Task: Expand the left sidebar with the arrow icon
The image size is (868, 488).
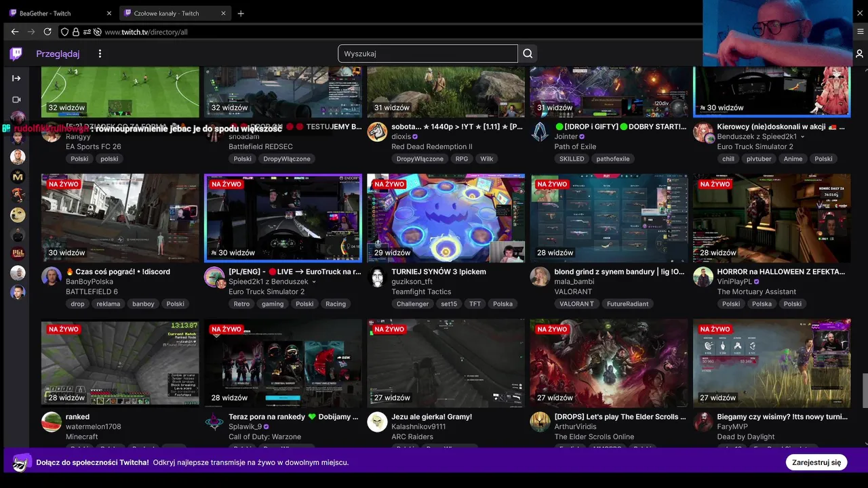Action: pos(17,78)
